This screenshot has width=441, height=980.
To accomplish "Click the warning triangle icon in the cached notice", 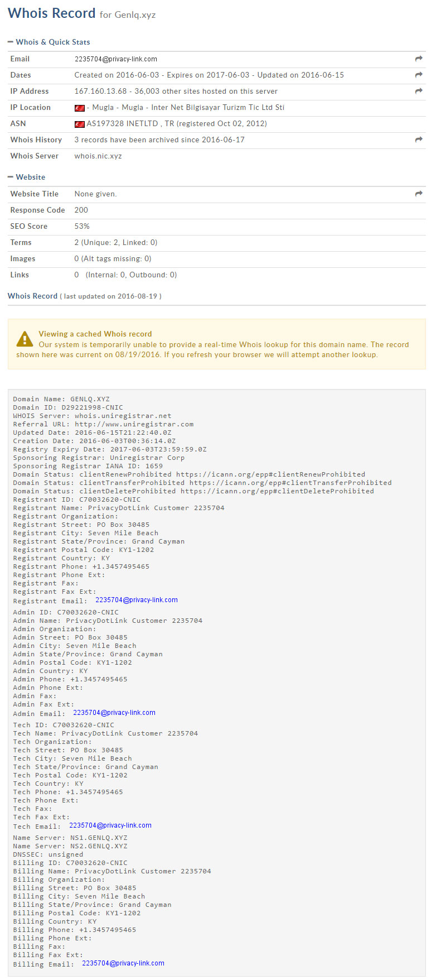I will coord(25,339).
